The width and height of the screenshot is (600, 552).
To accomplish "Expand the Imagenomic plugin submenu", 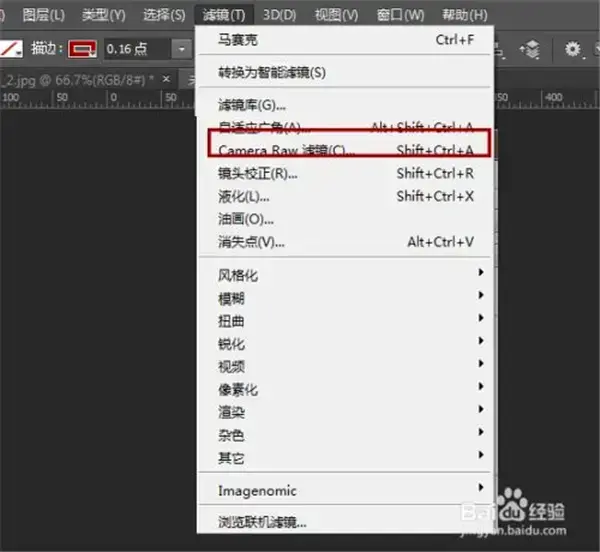I will (x=345, y=490).
